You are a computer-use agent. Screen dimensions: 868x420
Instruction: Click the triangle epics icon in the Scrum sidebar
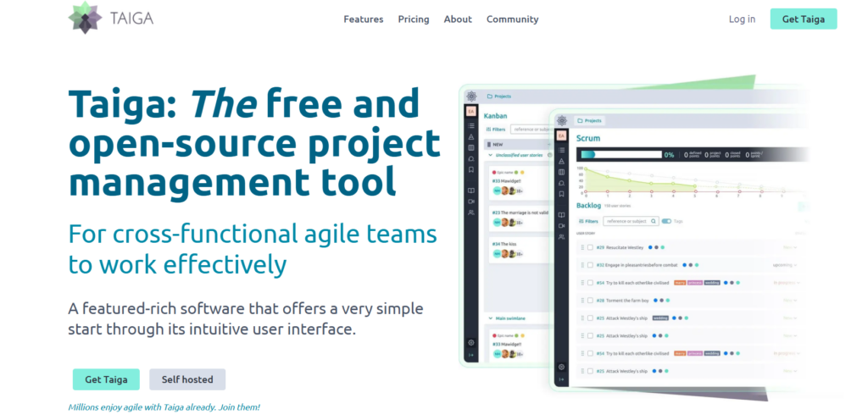click(x=561, y=162)
